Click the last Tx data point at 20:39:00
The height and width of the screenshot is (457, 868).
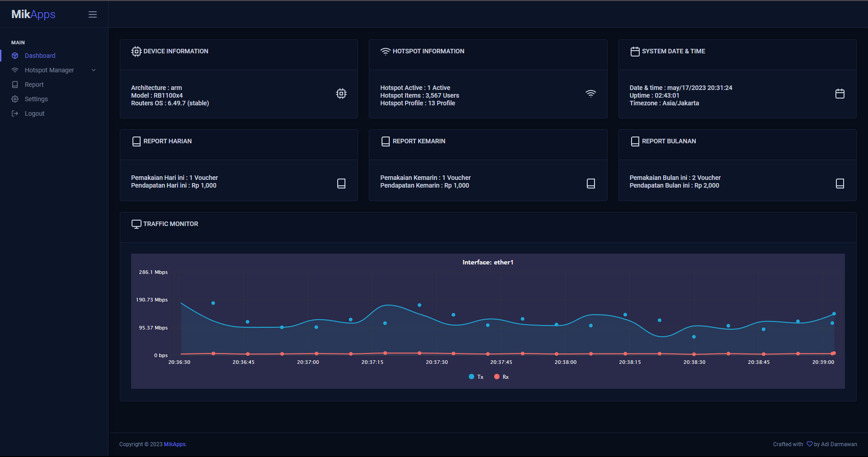(834, 314)
